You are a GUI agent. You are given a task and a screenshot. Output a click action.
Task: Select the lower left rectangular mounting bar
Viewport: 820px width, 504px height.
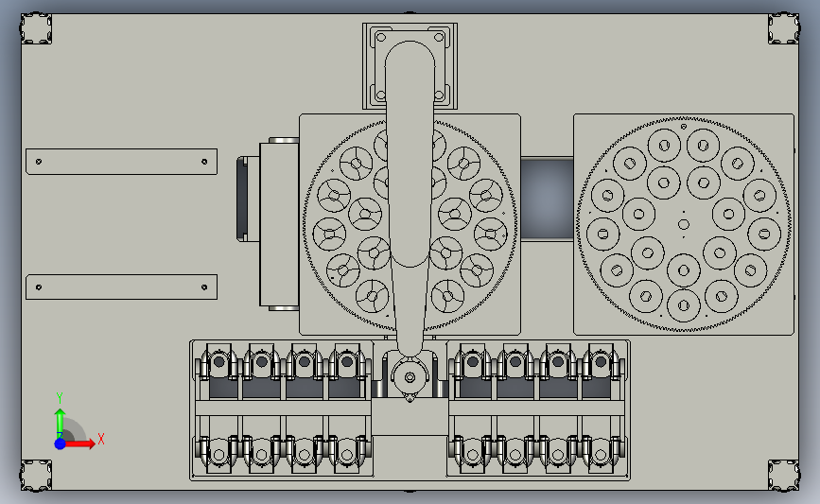[121, 287]
